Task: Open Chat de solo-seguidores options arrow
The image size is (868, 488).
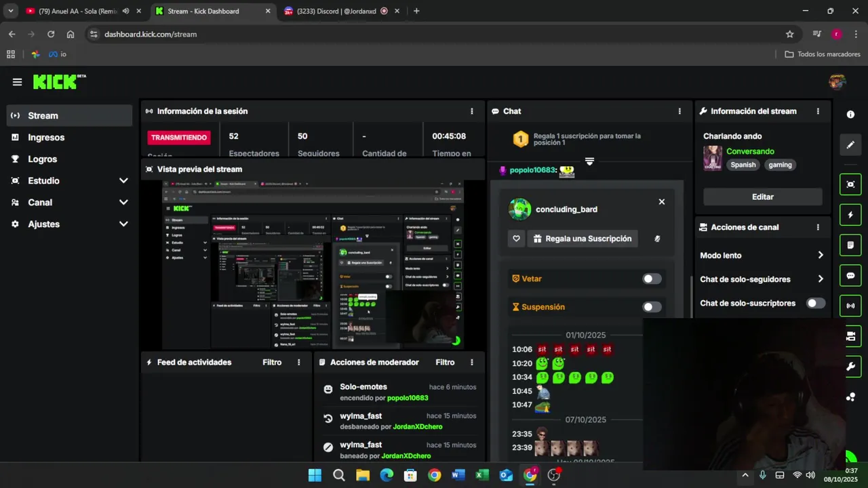Action: pos(821,279)
